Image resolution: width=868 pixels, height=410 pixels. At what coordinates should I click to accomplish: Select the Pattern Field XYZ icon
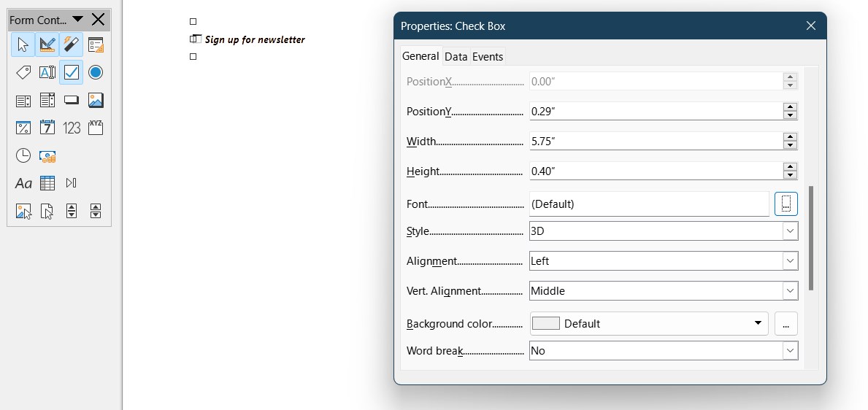[96, 128]
